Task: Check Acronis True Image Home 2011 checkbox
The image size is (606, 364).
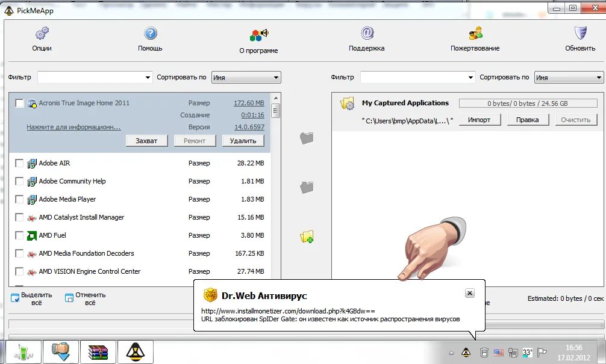Action: tap(19, 103)
